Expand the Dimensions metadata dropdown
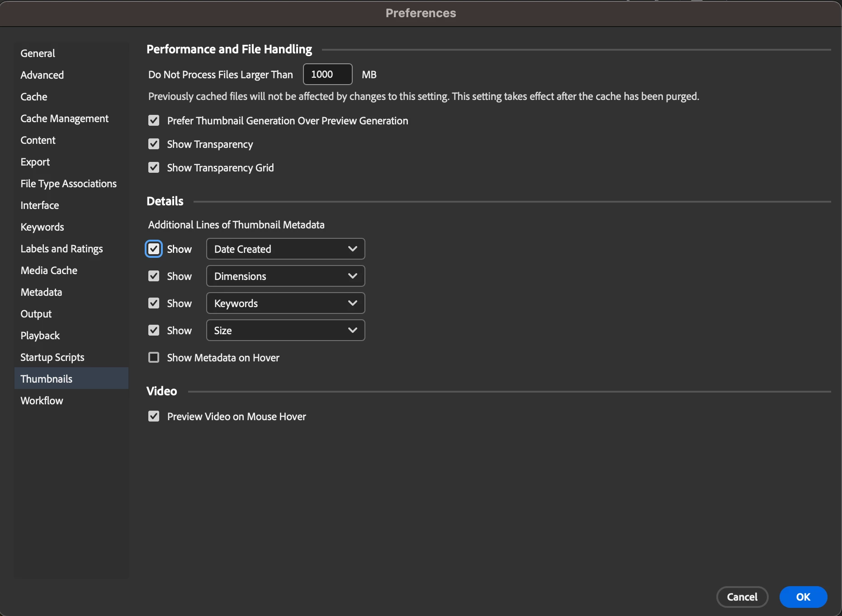This screenshot has width=842, height=616. tap(285, 276)
